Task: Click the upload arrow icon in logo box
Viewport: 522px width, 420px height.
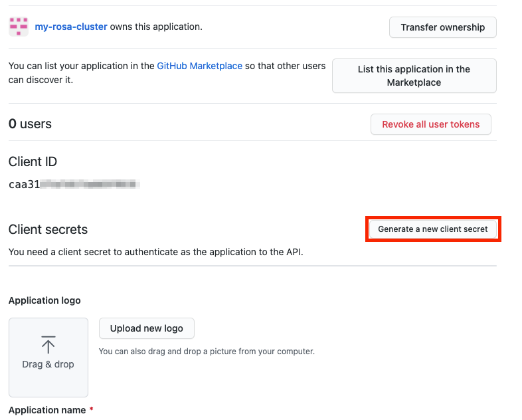Action: (x=48, y=344)
